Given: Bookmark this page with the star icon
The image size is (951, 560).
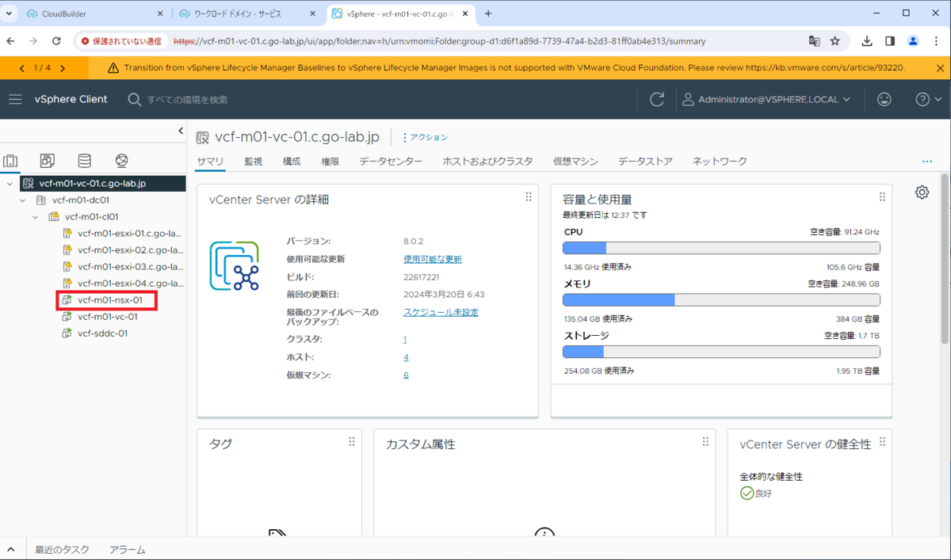Looking at the screenshot, I should pos(835,40).
